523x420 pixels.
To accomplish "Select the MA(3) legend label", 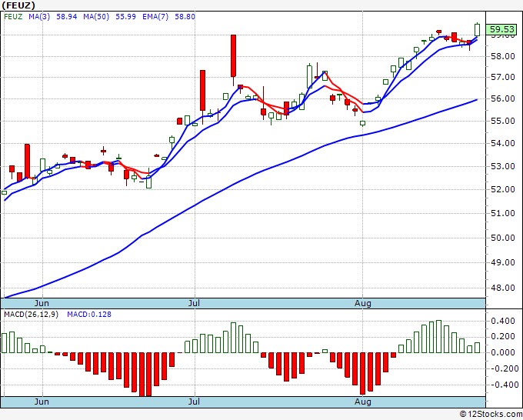I will click(39, 17).
